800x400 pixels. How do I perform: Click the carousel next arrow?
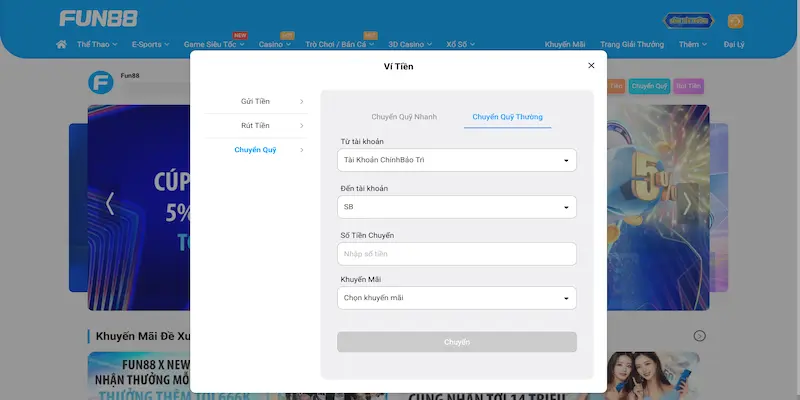(687, 203)
